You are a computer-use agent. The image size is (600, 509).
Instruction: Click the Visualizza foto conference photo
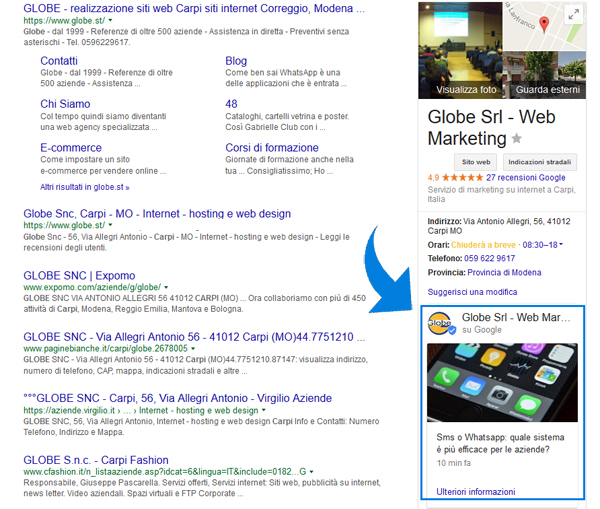[460, 50]
